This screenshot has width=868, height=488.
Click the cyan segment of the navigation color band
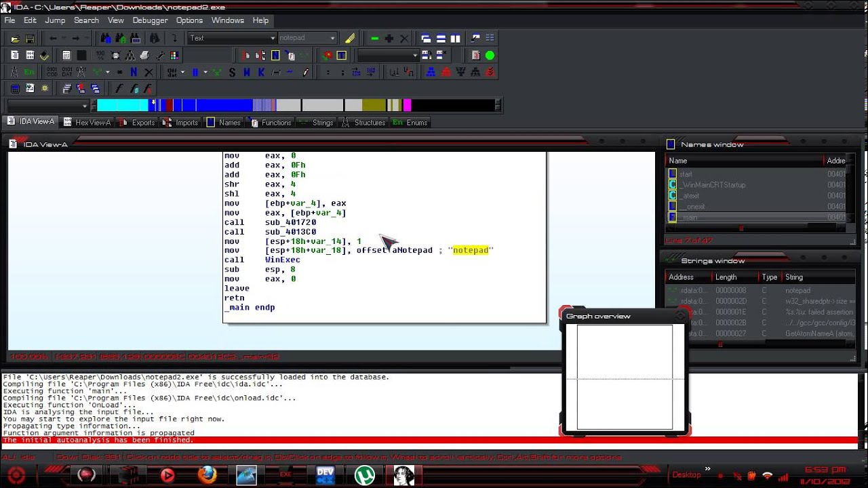(122, 105)
